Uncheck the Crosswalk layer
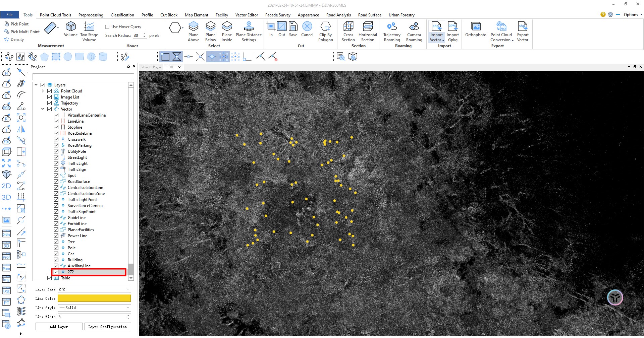The image size is (644, 338). (x=56, y=139)
